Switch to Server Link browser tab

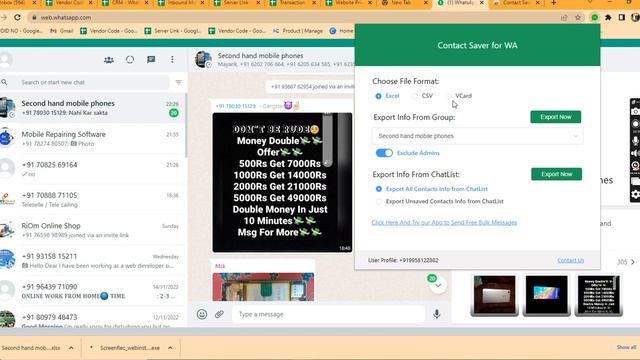(x=237, y=3)
